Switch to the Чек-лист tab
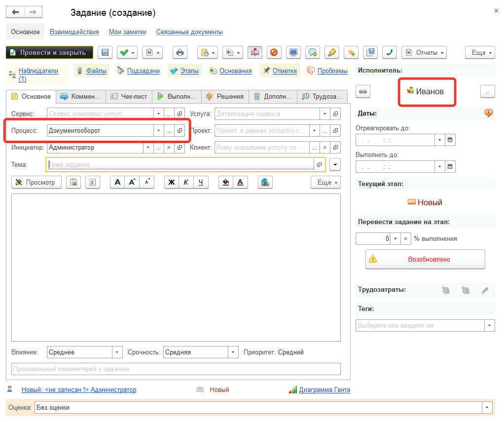Screen dimensions: 504x422 pyautogui.click(x=129, y=96)
